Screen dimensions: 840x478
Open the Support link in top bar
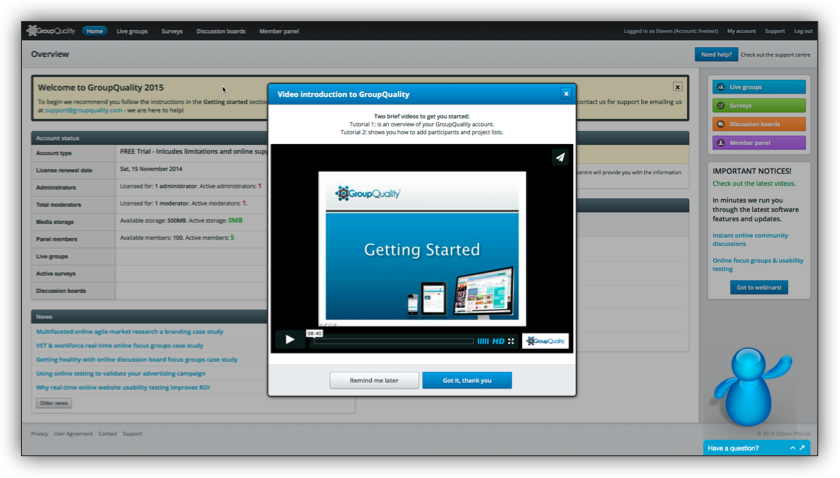coord(775,31)
